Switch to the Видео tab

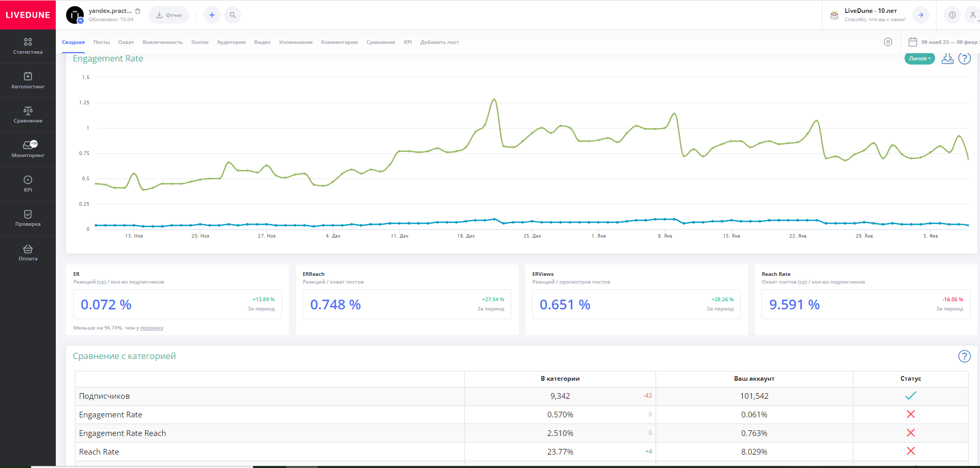(262, 42)
